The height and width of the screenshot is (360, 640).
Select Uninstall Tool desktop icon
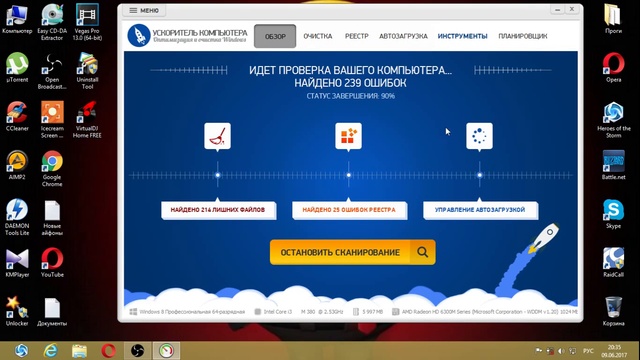[x=87, y=71]
